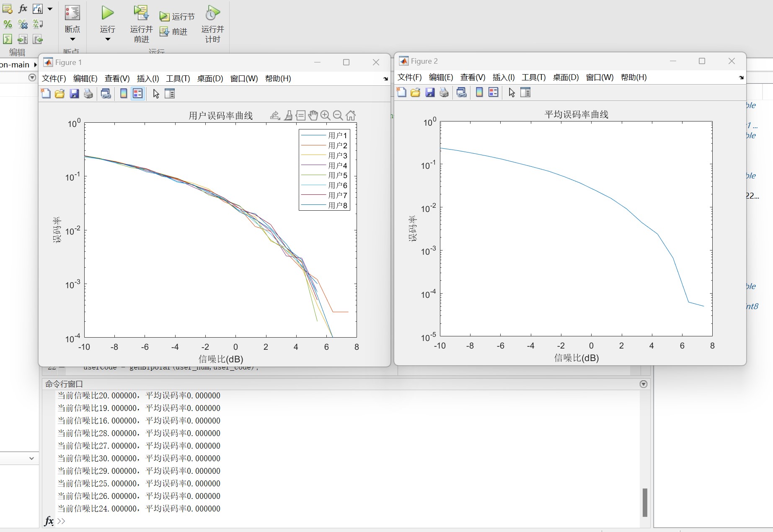
Task: Open the 运行 dropdown arrow
Action: [108, 39]
